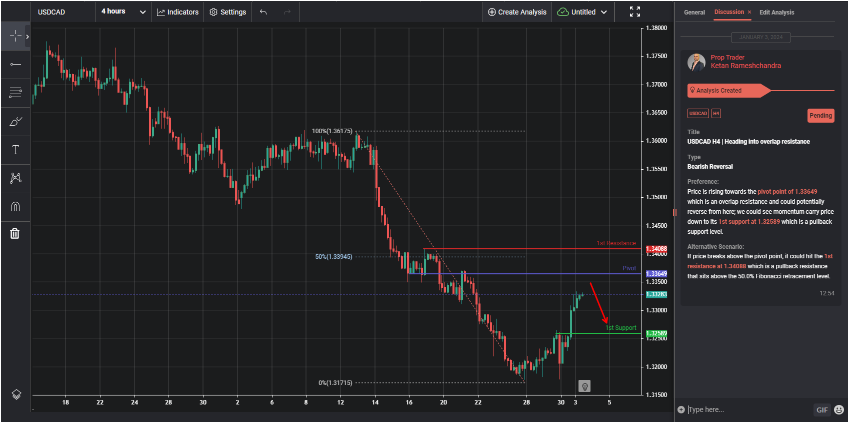Click the H4 timeframe tag

716,114
